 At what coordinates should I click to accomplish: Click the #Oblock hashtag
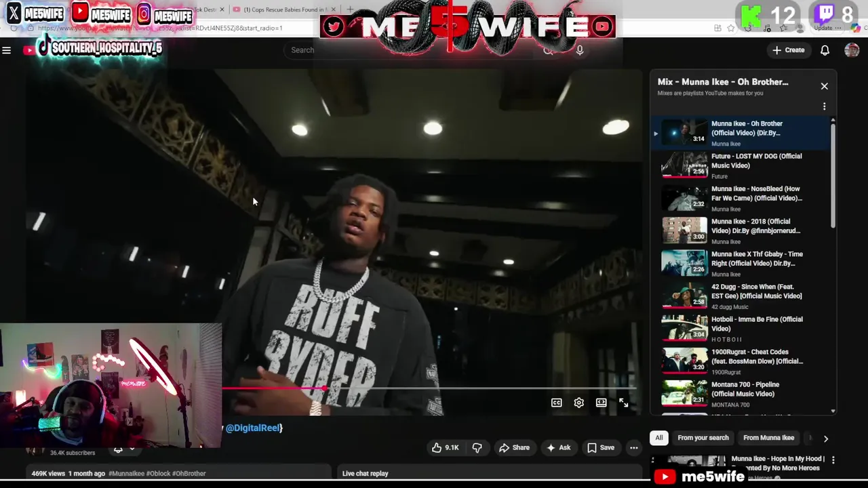[x=159, y=474]
